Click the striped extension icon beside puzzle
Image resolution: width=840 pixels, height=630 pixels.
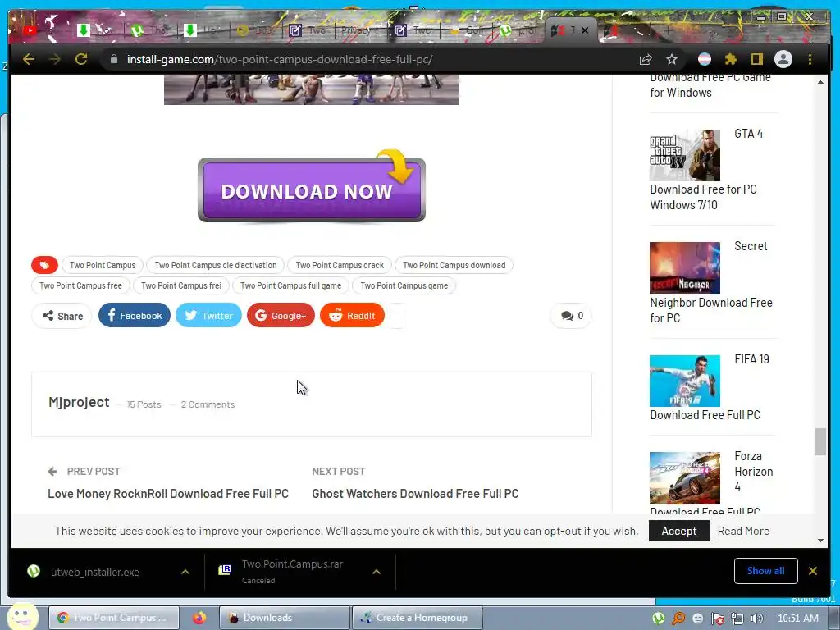tap(705, 59)
